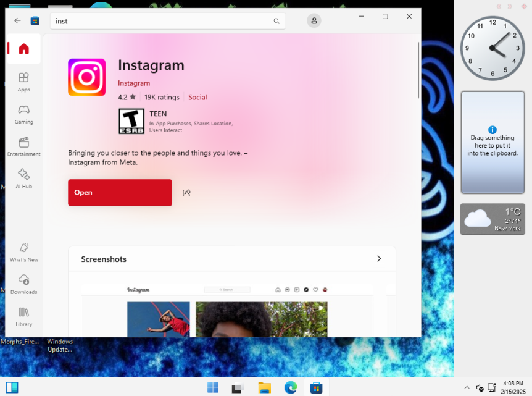This screenshot has width=532, height=396.
Task: Click 'Drag something here' clipboard gadget text
Action: click(493, 145)
